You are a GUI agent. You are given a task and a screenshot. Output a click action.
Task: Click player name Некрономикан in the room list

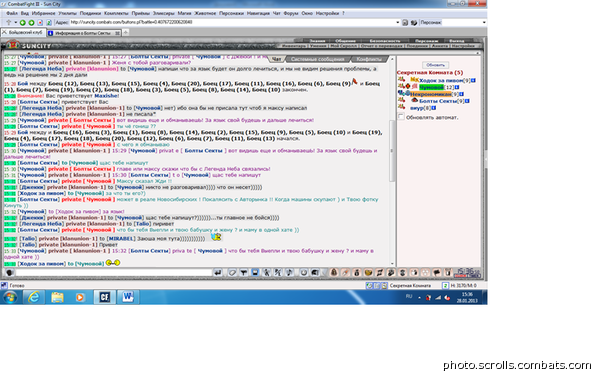[x=430, y=94]
